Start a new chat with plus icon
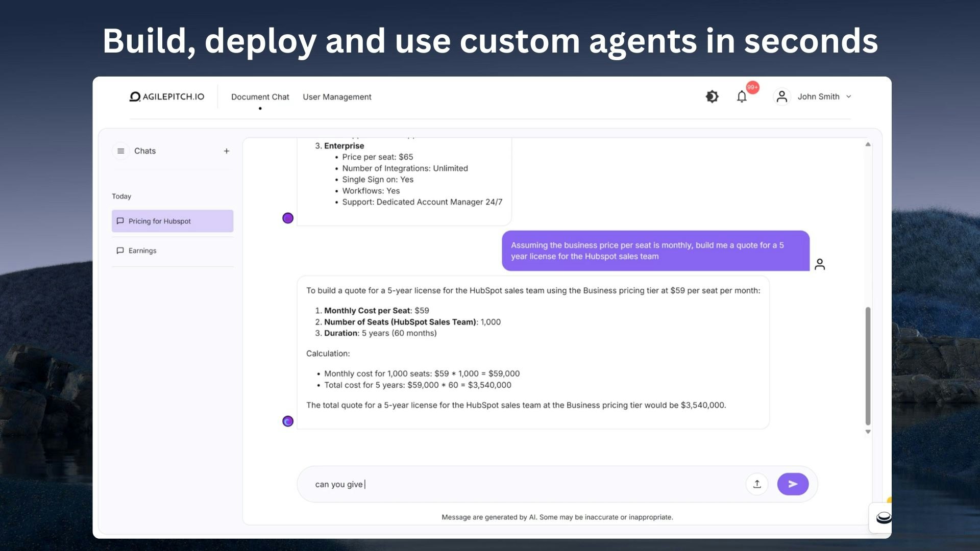 tap(227, 151)
